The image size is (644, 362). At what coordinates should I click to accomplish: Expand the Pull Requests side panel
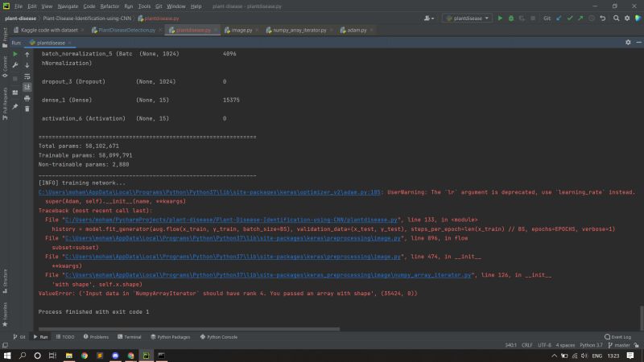point(5,104)
